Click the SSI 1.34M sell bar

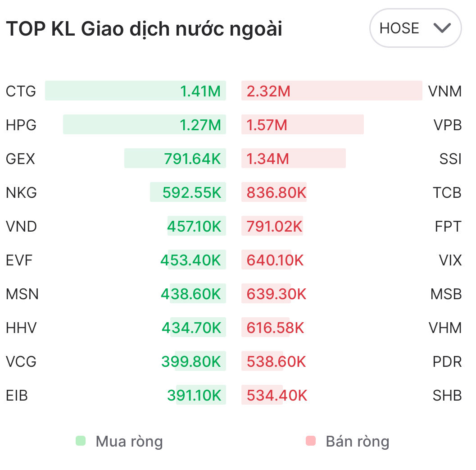tap(293, 159)
